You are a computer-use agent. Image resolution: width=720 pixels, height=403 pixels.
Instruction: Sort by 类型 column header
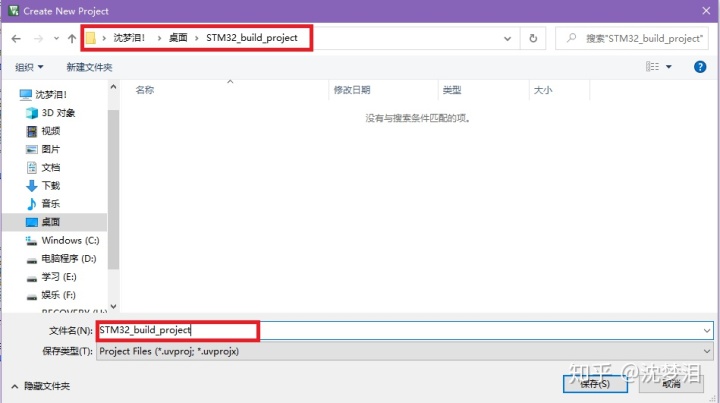click(452, 90)
